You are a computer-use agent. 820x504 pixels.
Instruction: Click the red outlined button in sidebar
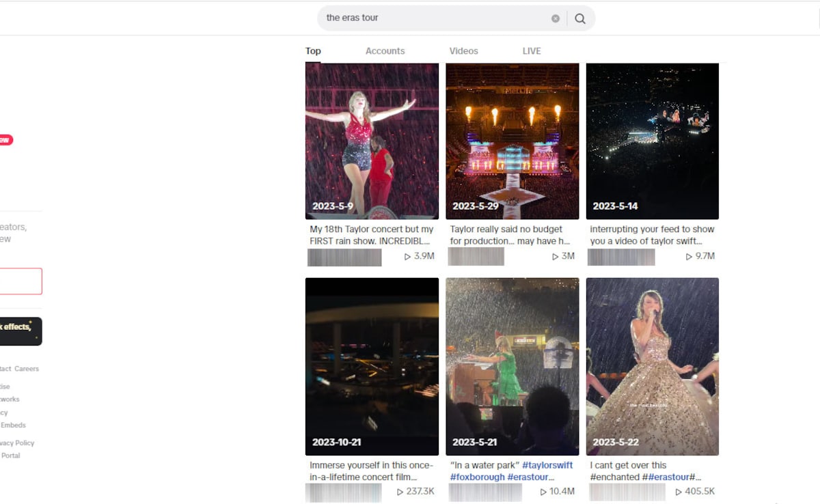click(20, 281)
